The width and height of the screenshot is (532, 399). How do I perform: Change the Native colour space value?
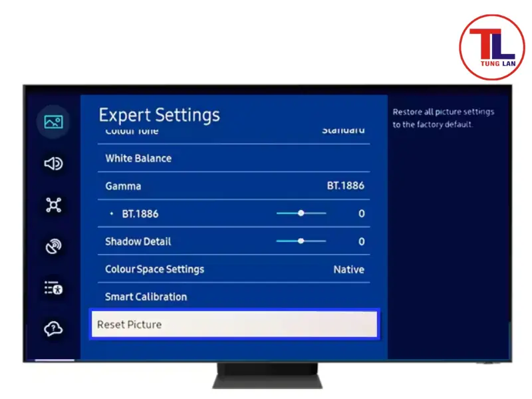pyautogui.click(x=348, y=269)
